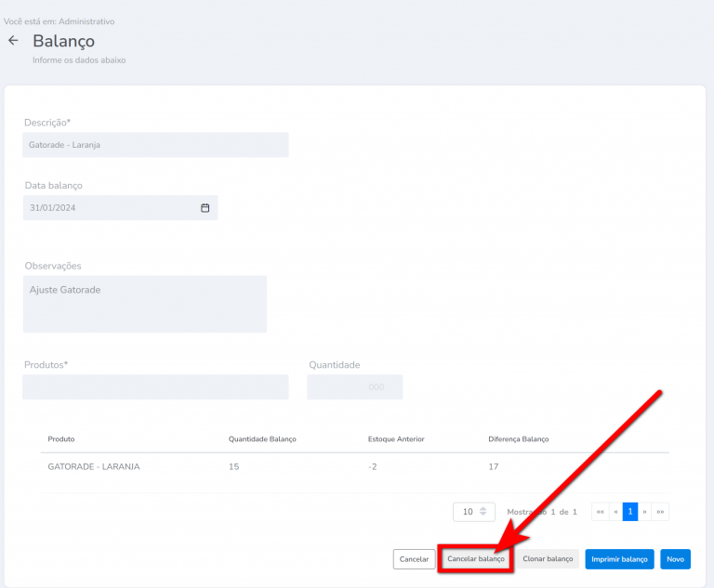The image size is (714, 588).
Task: Click the back arrow next to Balanço
Action: point(13,41)
